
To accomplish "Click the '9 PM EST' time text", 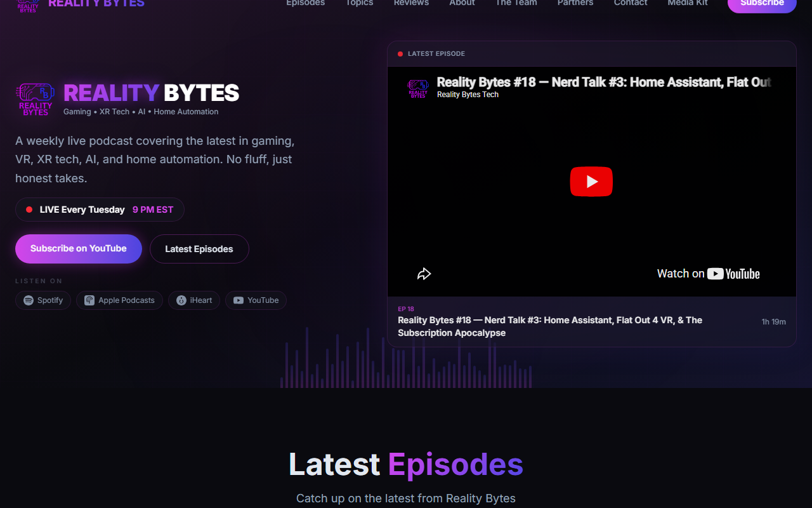I will tap(153, 210).
